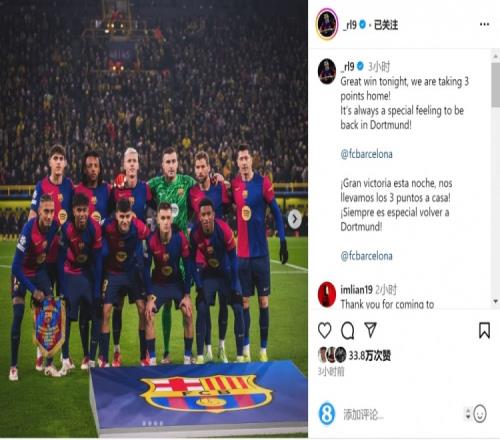This screenshot has width=500, height=440.
Task: Open comments with speech bubble icon
Action: pos(347,330)
